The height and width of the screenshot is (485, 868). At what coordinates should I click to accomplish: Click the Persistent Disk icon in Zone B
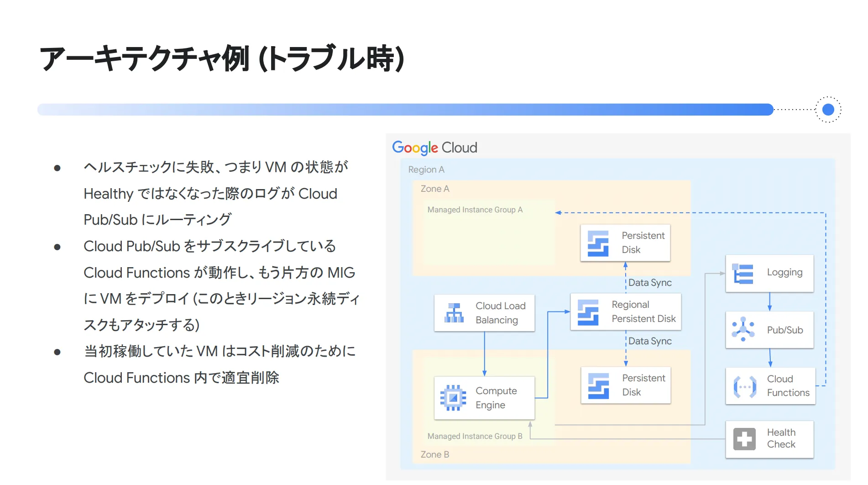598,386
